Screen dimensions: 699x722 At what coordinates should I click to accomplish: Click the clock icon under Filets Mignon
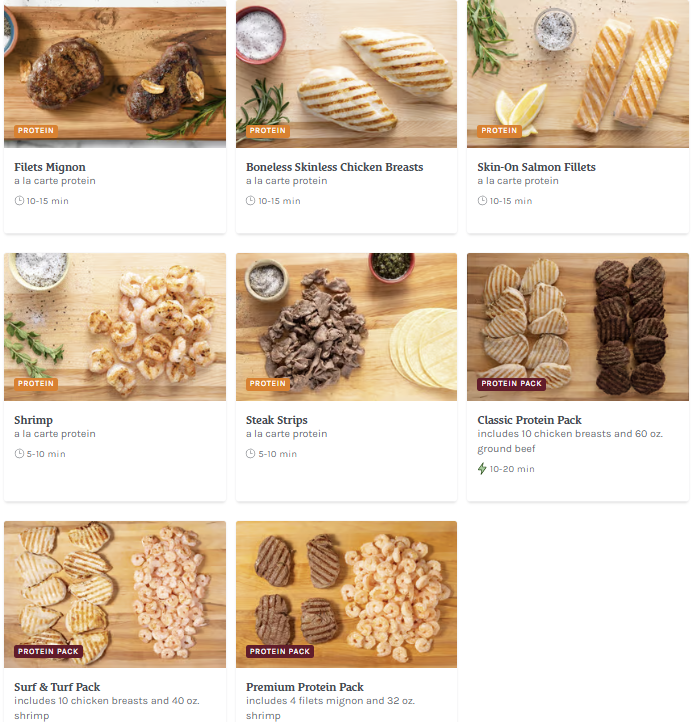point(19,201)
